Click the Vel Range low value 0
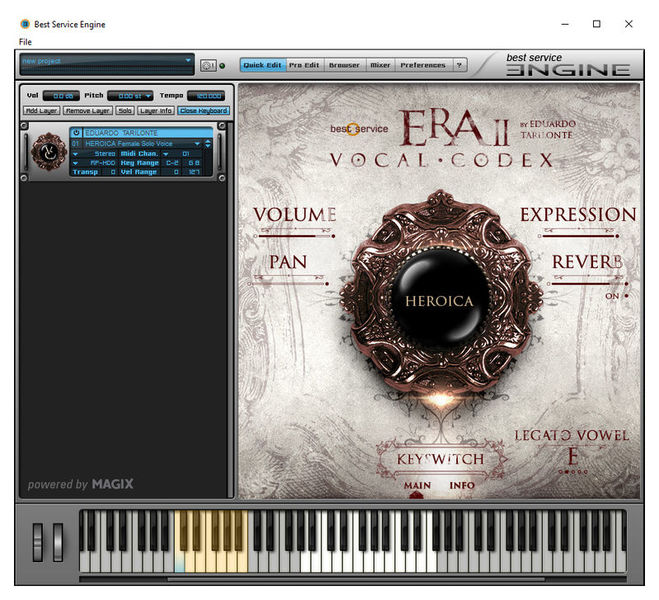This screenshot has width=659, height=600. tap(171, 172)
